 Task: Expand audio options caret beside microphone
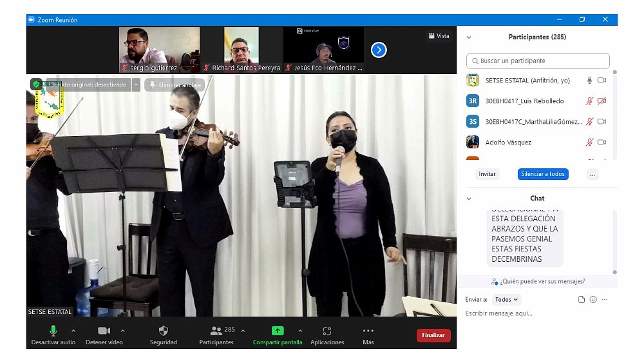pos(73,331)
